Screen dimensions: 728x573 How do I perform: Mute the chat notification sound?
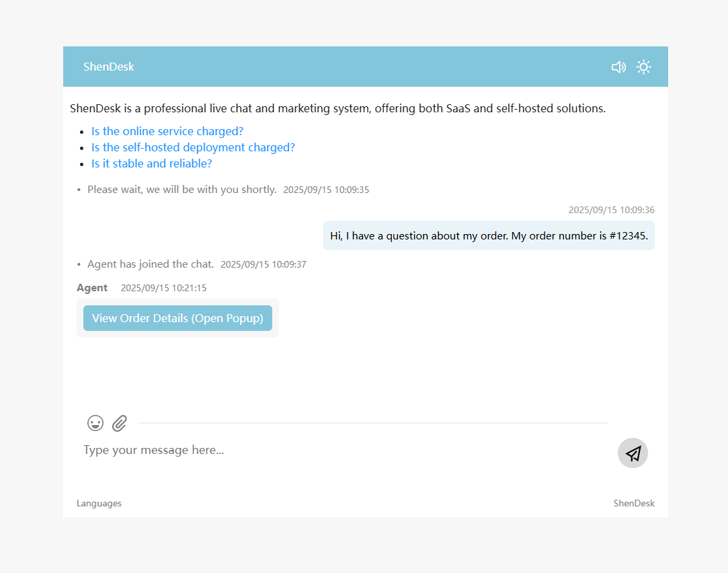point(618,67)
